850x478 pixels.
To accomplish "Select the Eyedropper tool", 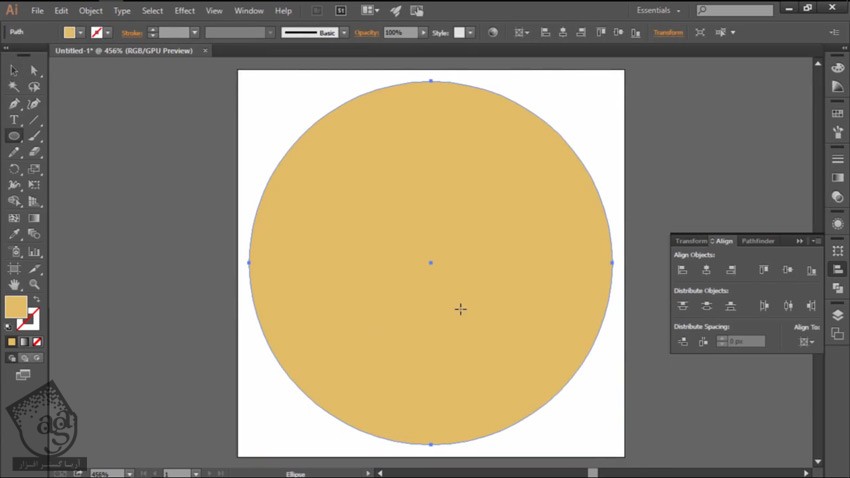I will [x=14, y=234].
